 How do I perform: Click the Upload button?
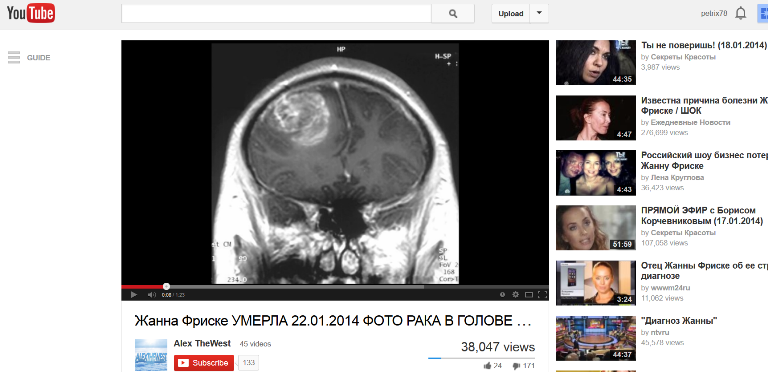511,14
